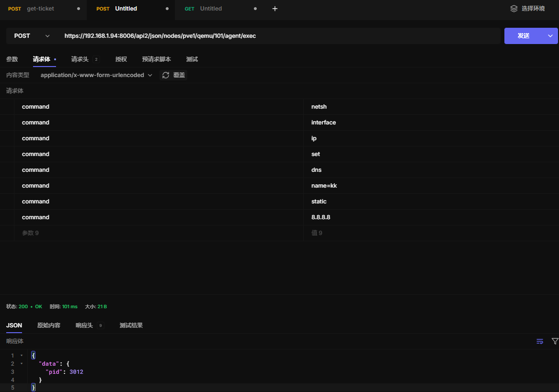The image size is (559, 392).
Task: Click the word-wrap icon in response body
Action: coord(540,341)
